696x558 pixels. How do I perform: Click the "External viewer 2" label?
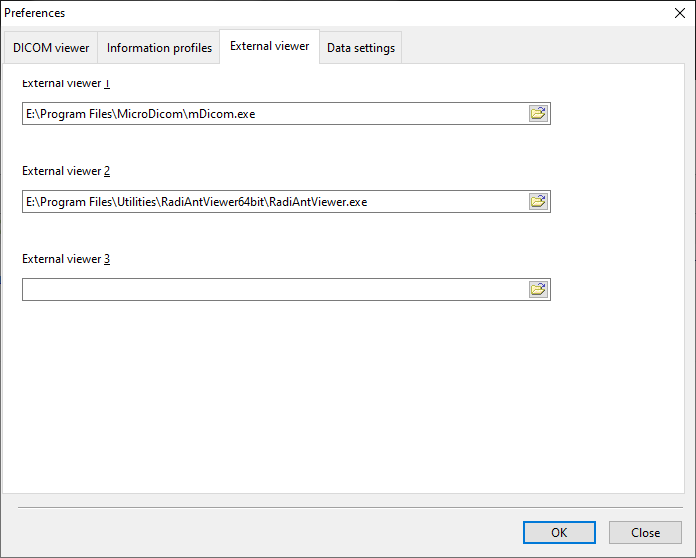(66, 171)
